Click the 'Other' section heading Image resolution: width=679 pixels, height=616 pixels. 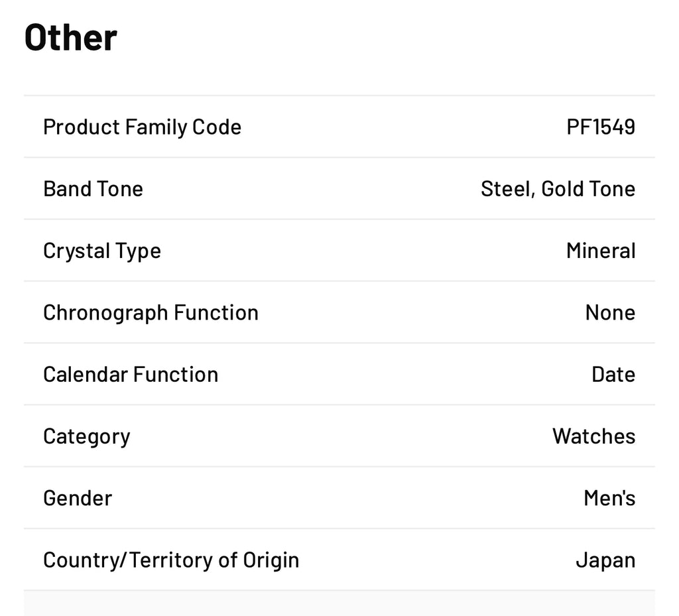[x=70, y=38]
